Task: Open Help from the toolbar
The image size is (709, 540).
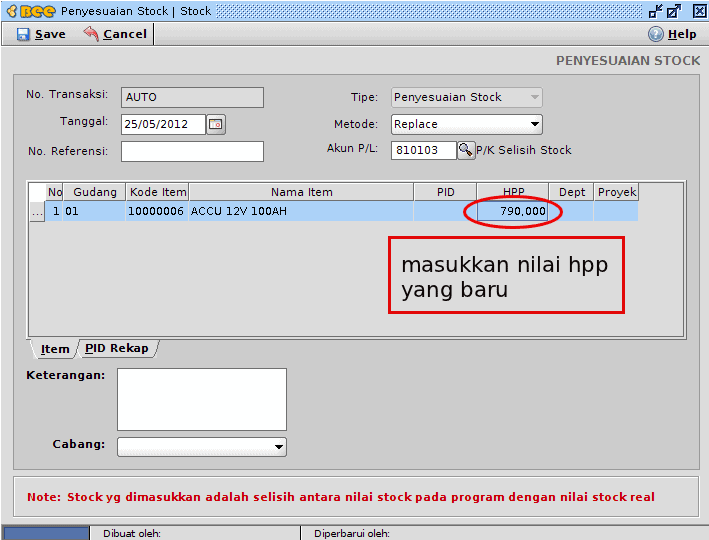Action: pos(672,34)
